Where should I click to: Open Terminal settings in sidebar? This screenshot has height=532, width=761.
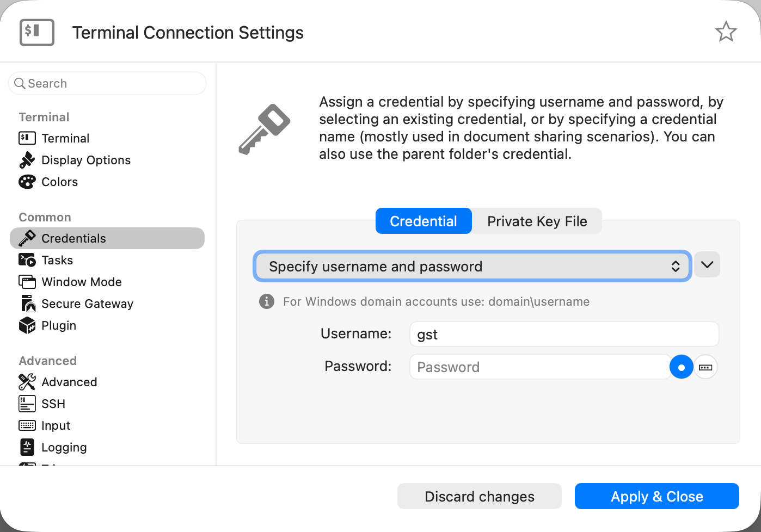pos(65,138)
